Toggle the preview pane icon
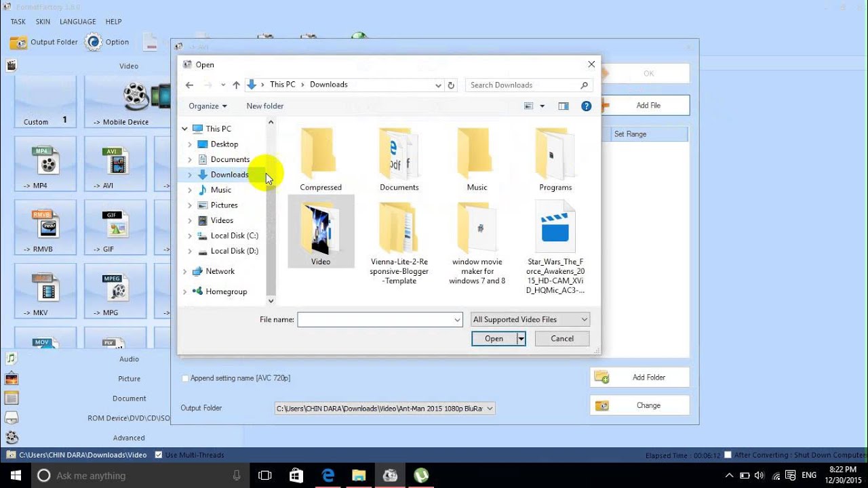Viewport: 868px width, 488px height. click(563, 106)
